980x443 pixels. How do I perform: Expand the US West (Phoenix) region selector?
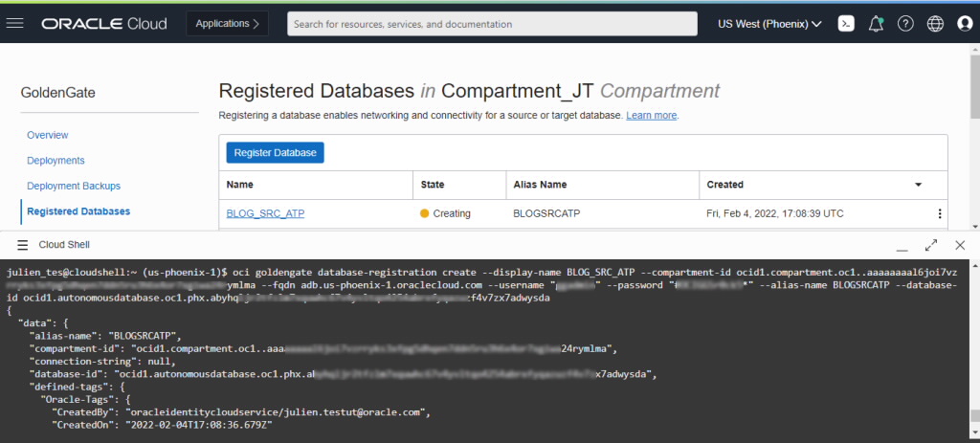[x=770, y=24]
